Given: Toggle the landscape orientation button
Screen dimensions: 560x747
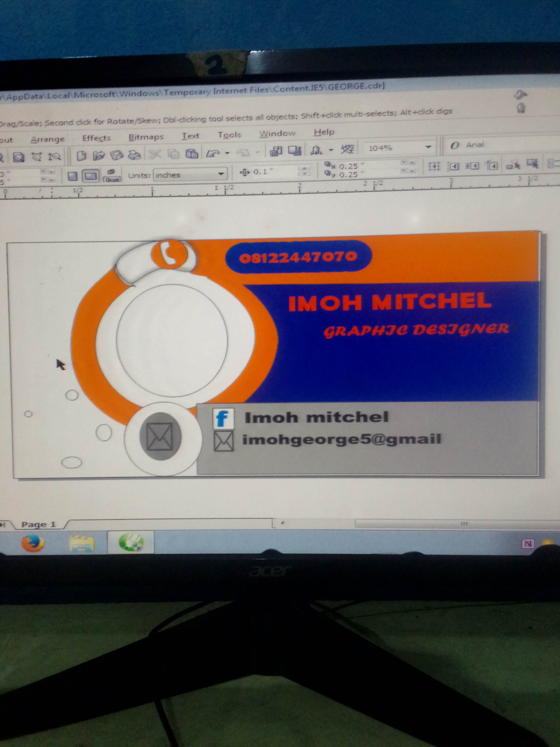Looking at the screenshot, I should (x=90, y=176).
